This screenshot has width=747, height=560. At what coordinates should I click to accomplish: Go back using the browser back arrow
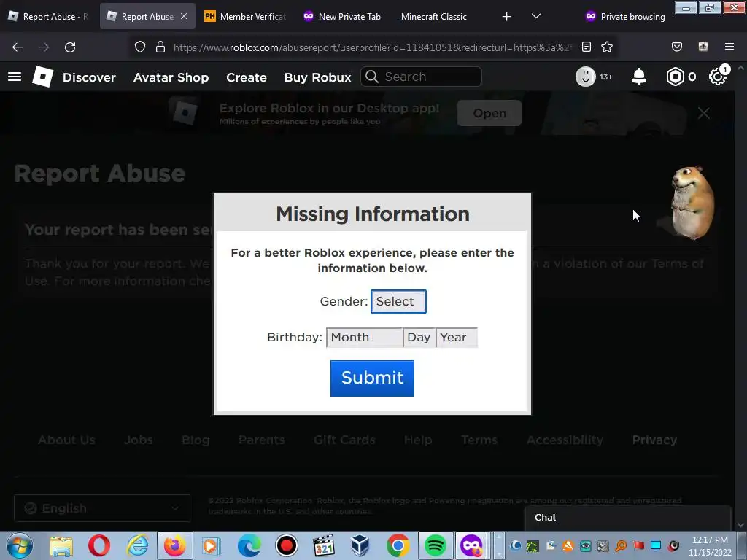click(x=18, y=47)
